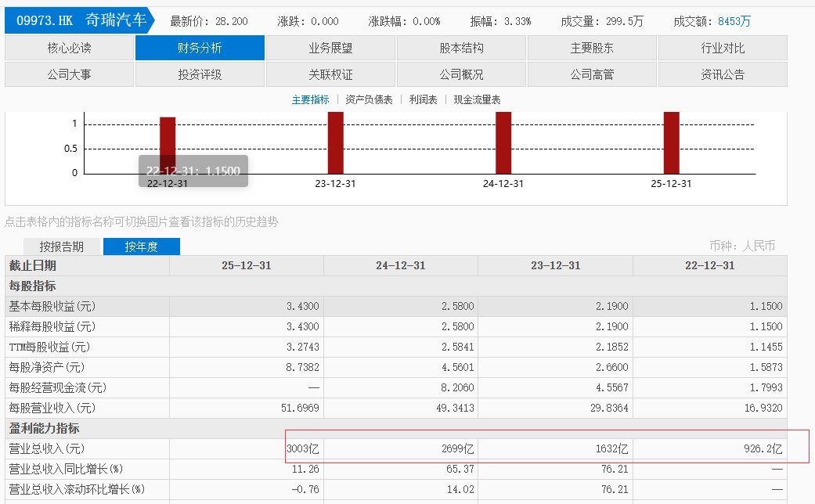Switch table view to 按报告期

(x=62, y=247)
